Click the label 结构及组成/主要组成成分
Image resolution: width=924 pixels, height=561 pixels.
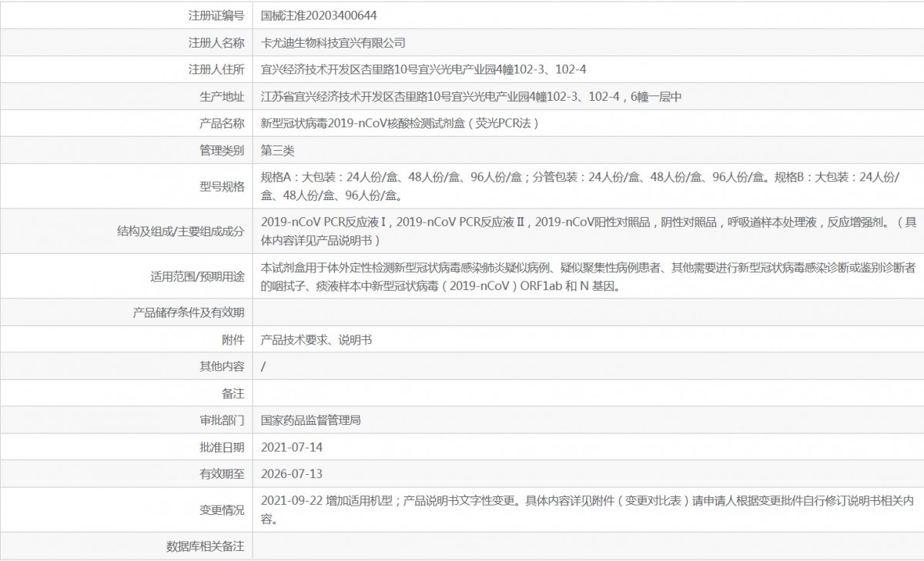[x=180, y=231]
